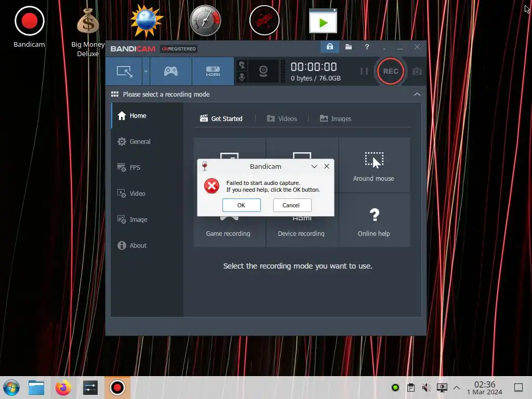Select the Bandicam taskbar button

(117, 388)
